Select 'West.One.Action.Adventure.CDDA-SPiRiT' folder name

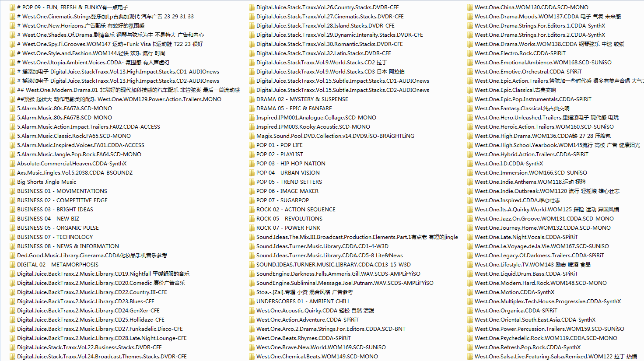click(x=308, y=320)
